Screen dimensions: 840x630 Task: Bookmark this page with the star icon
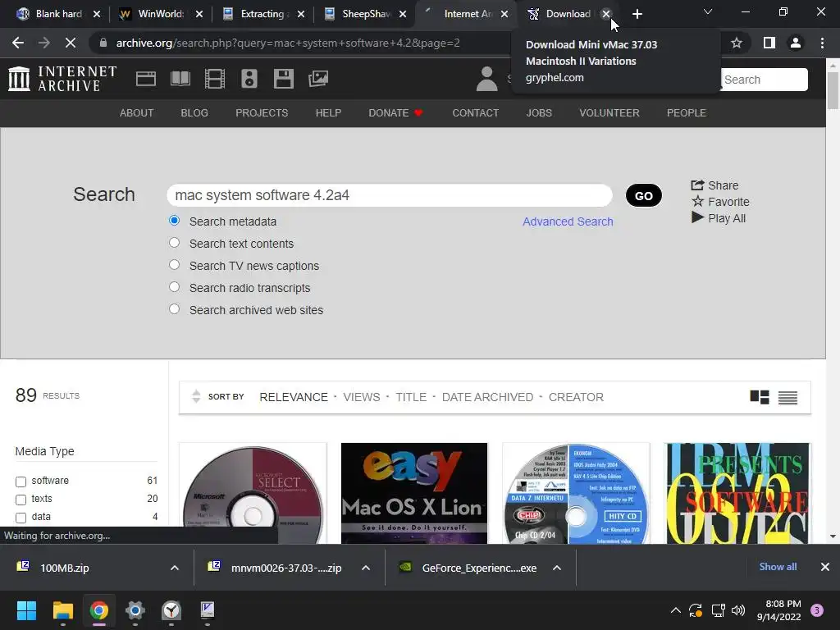[x=737, y=43]
